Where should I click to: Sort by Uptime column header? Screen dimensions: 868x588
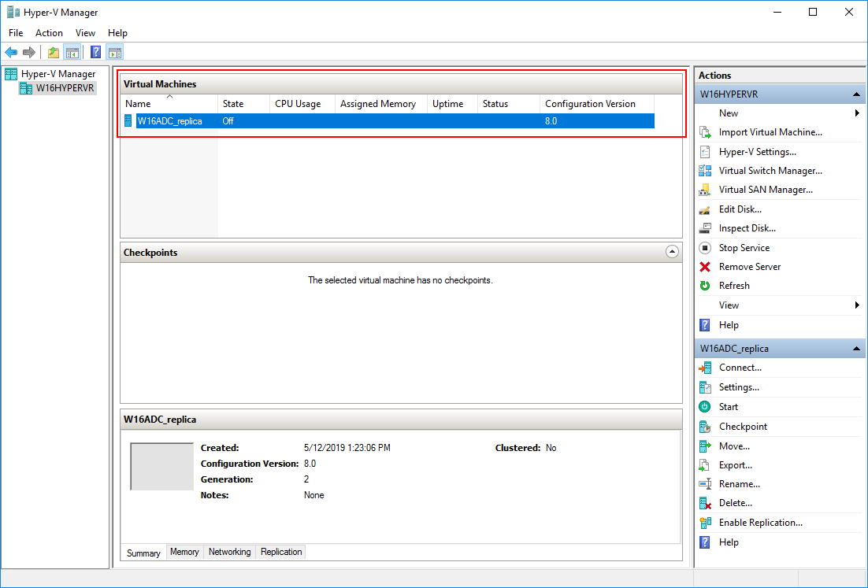coord(452,103)
